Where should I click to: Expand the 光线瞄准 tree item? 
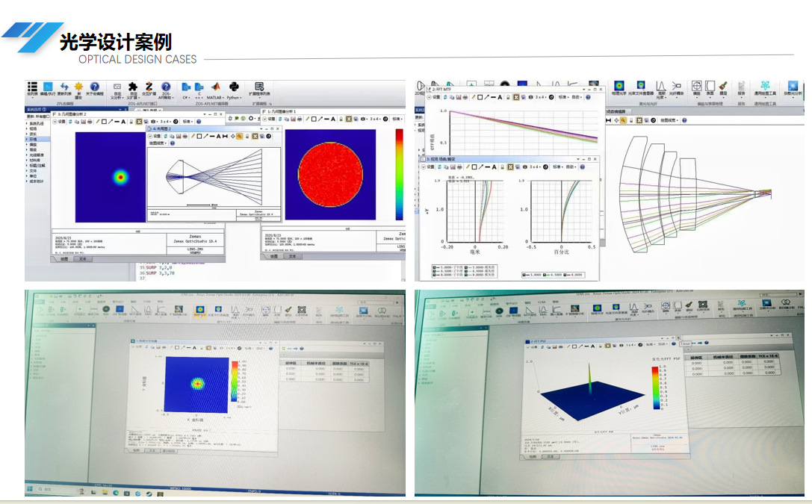pyautogui.click(x=27, y=155)
